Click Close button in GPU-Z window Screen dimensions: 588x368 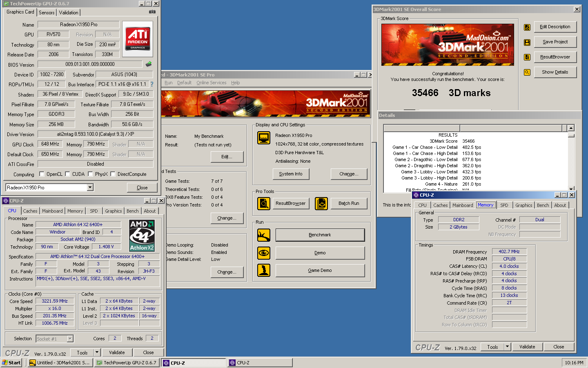pyautogui.click(x=142, y=188)
